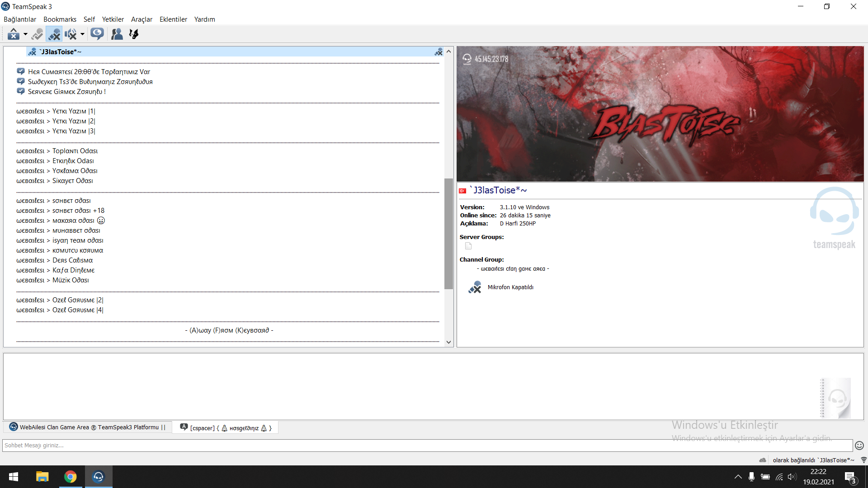This screenshot has width=868, height=488.
Task: Click the Overwolf wolf toolbar icon
Action: 134,34
